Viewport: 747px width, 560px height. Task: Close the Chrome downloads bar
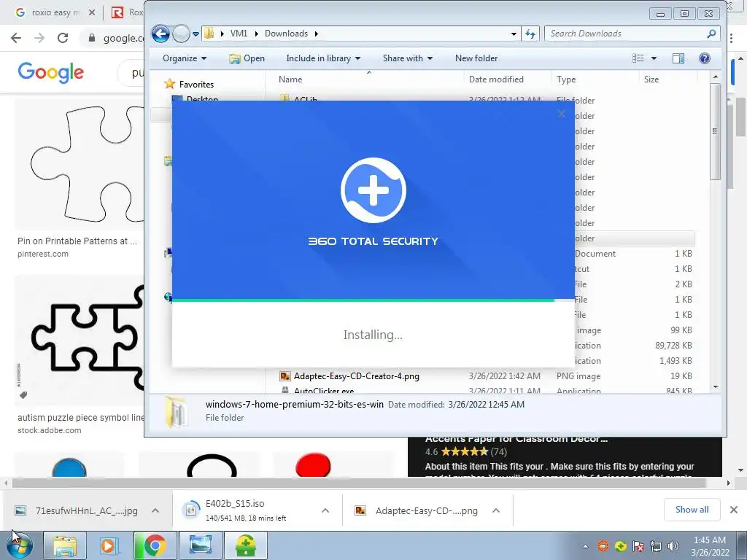pyautogui.click(x=734, y=510)
